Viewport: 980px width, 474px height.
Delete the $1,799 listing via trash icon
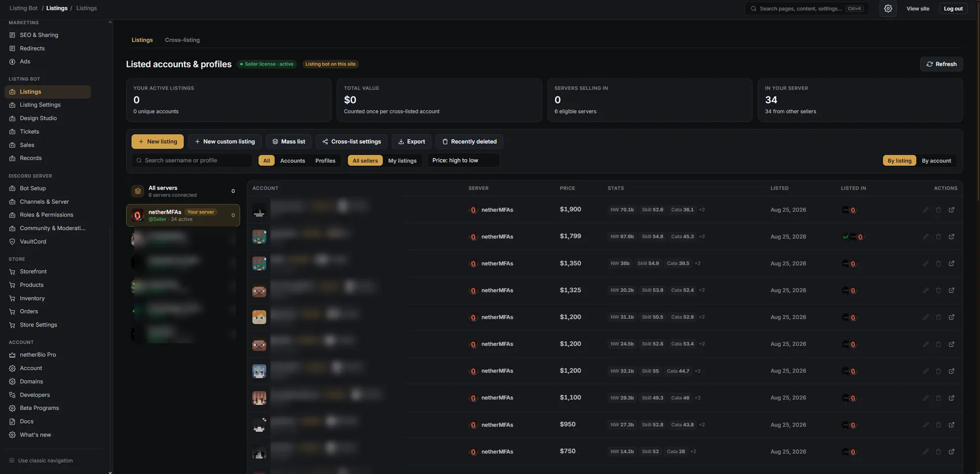coord(938,237)
